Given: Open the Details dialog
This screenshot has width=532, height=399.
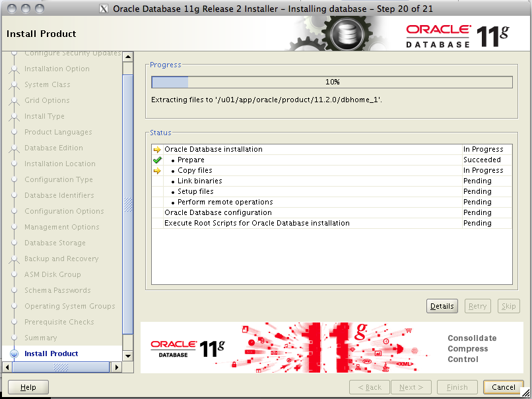Looking at the screenshot, I should (x=442, y=306).
